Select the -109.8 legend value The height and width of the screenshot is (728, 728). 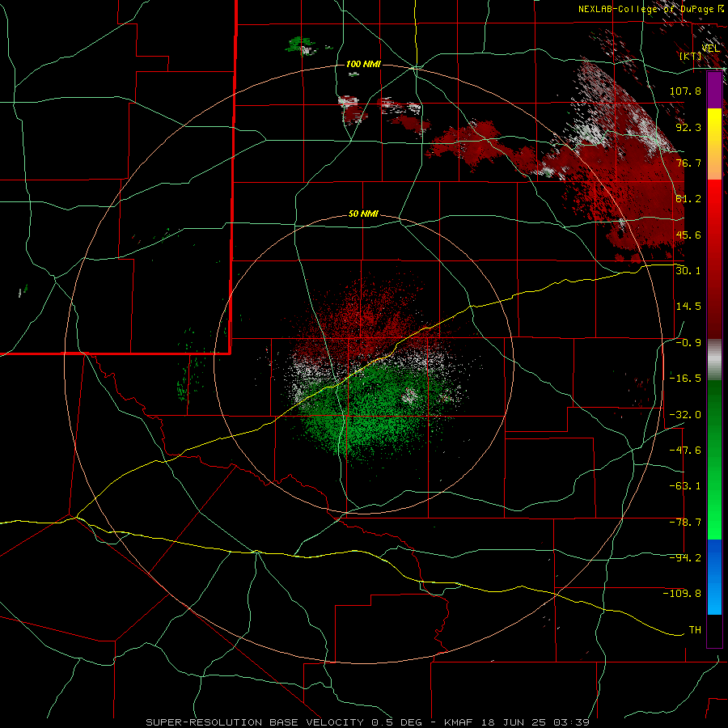pyautogui.click(x=682, y=594)
